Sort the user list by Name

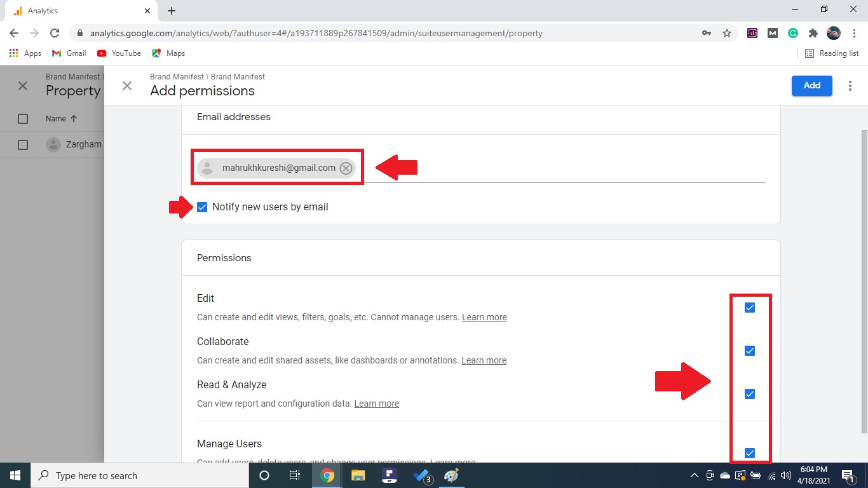(x=61, y=119)
